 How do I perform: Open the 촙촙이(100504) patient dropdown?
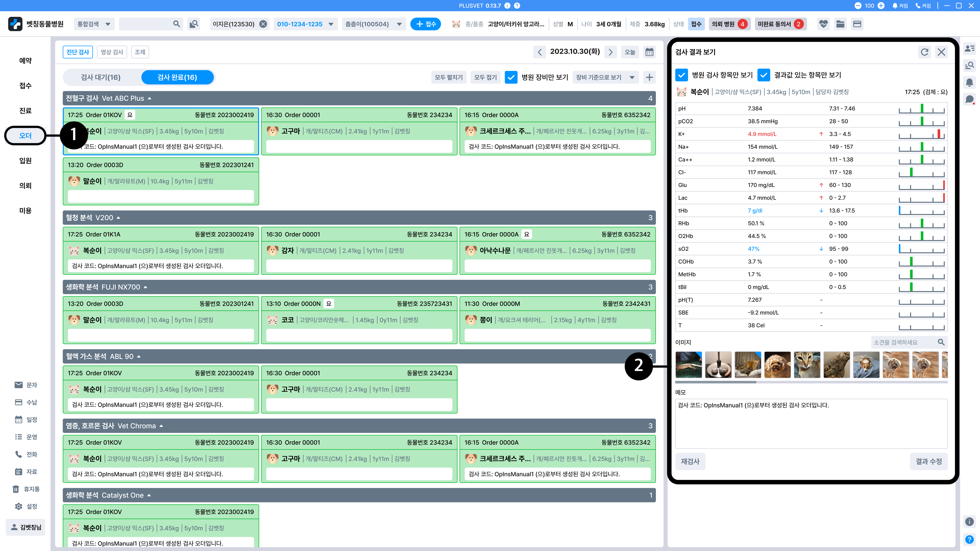[x=374, y=24]
